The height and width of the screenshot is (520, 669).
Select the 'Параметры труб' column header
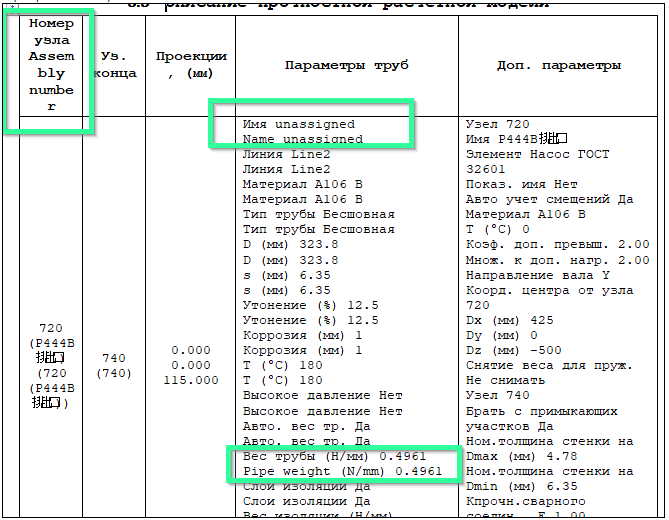tap(346, 65)
